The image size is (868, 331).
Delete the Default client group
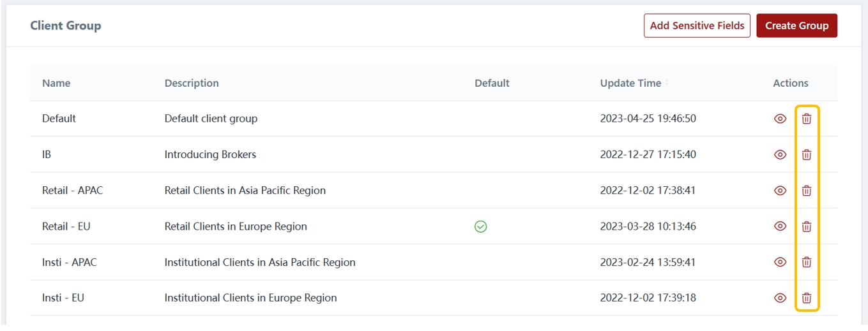(807, 119)
